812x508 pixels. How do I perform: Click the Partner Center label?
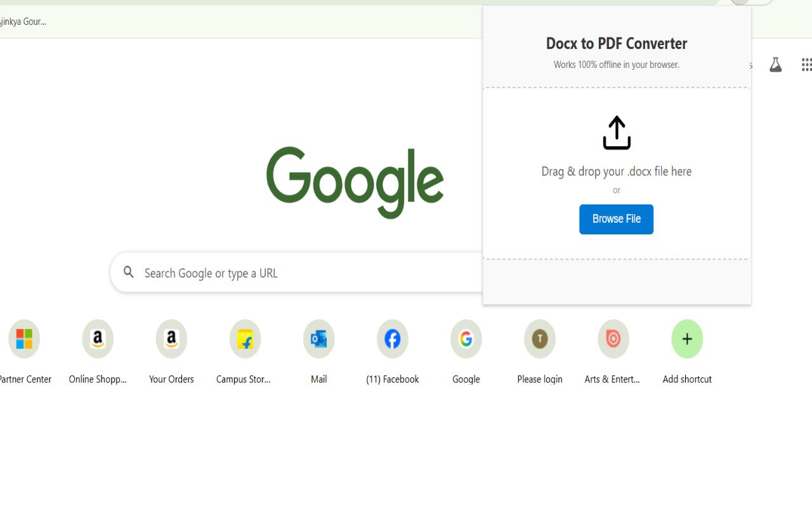pyautogui.click(x=25, y=379)
